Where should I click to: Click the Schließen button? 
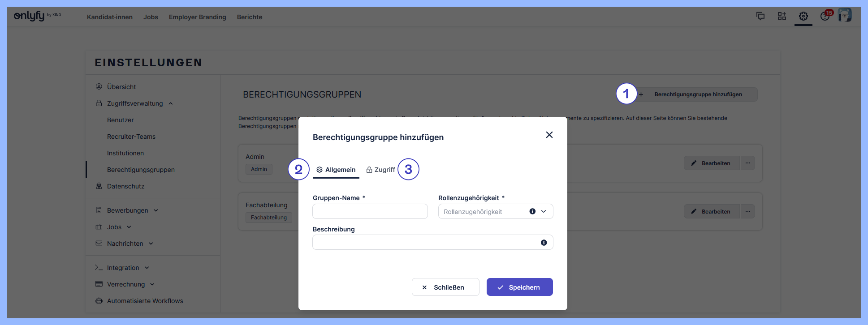[x=445, y=287]
